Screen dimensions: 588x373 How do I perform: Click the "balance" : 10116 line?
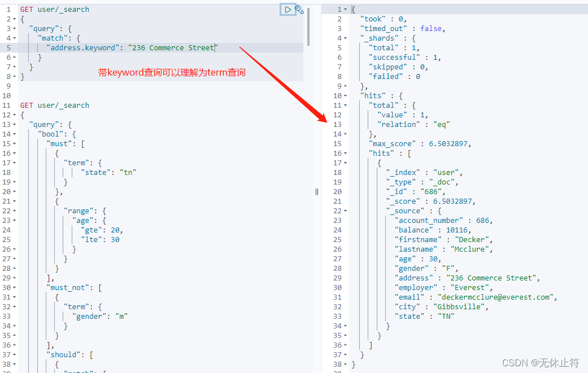tap(433, 230)
